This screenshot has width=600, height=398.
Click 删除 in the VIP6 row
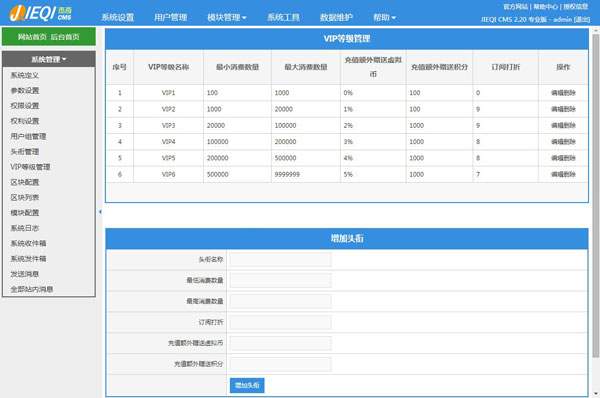click(x=569, y=175)
